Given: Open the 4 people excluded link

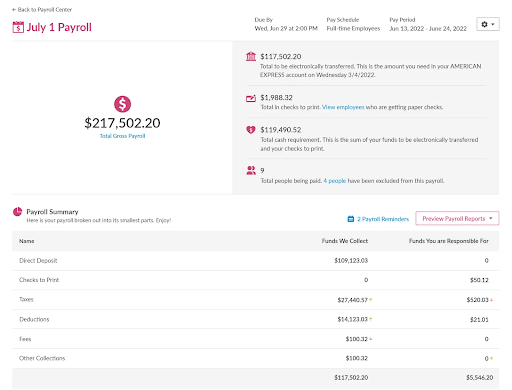Looking at the screenshot, I should tap(335, 181).
